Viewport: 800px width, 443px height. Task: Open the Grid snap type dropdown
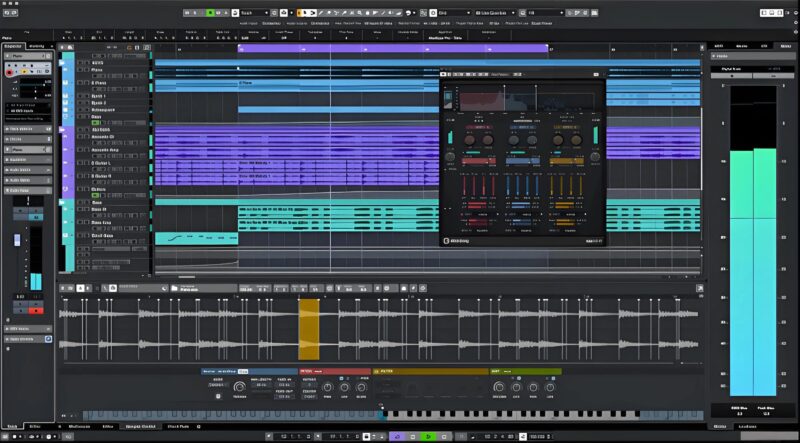click(454, 13)
